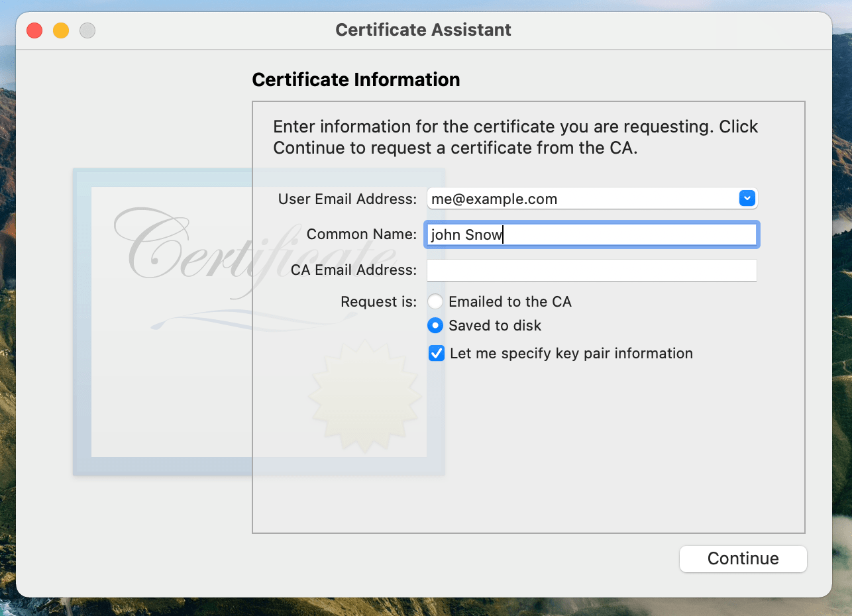The height and width of the screenshot is (616, 852).
Task: Click the instruction text about requesting a certificate
Action: pos(515,137)
